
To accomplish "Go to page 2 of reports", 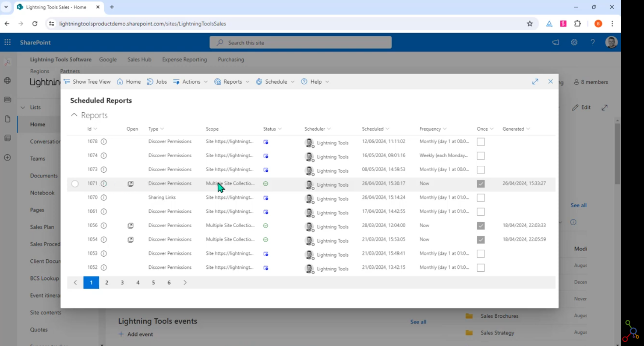I will coord(107,282).
